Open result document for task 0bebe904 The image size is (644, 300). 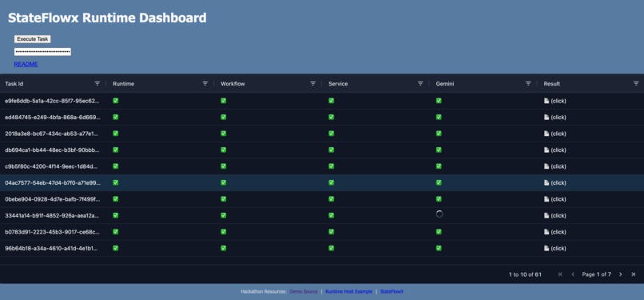point(555,199)
